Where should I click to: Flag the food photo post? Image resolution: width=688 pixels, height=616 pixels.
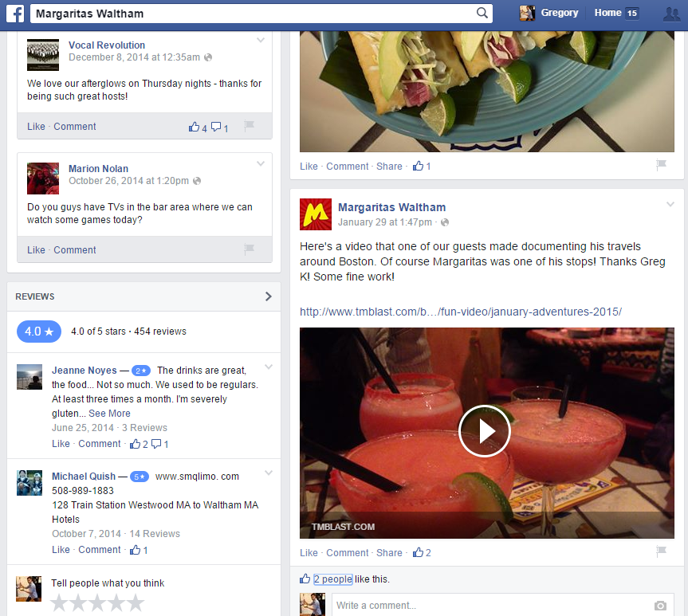point(661,164)
